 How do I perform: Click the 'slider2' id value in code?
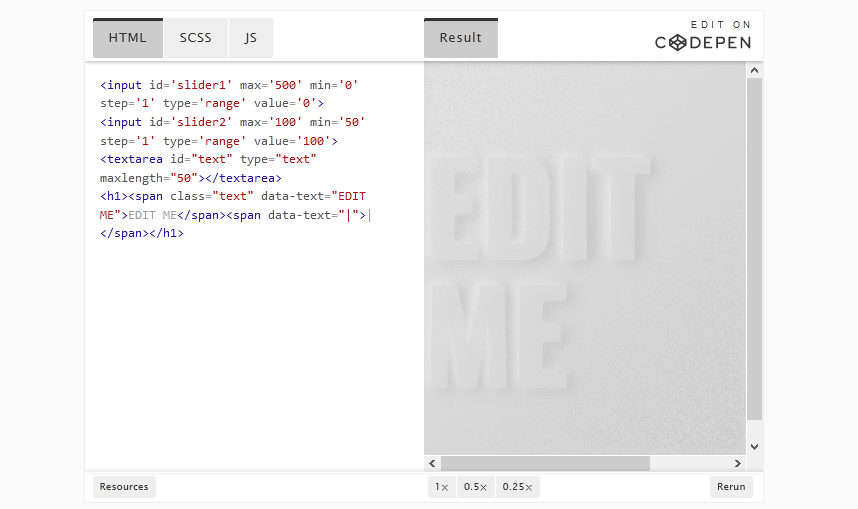coord(202,122)
